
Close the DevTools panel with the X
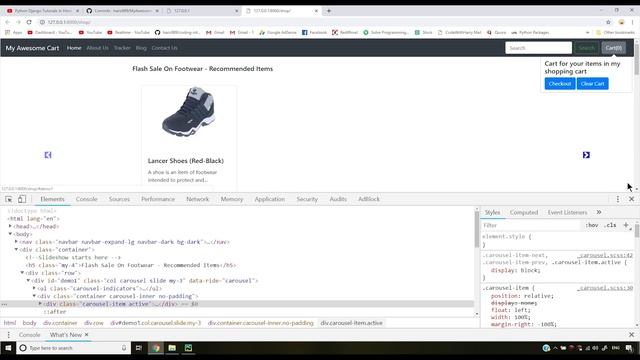(631, 199)
